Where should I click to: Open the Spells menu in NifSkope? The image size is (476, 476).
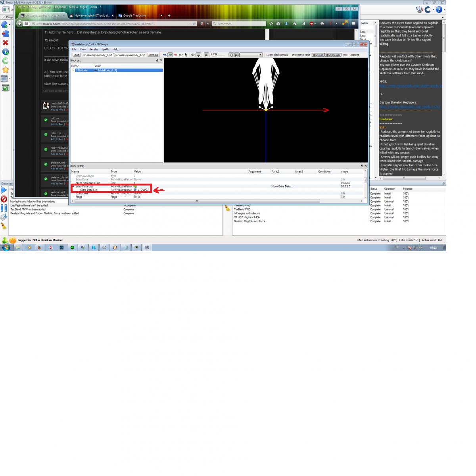click(105, 49)
